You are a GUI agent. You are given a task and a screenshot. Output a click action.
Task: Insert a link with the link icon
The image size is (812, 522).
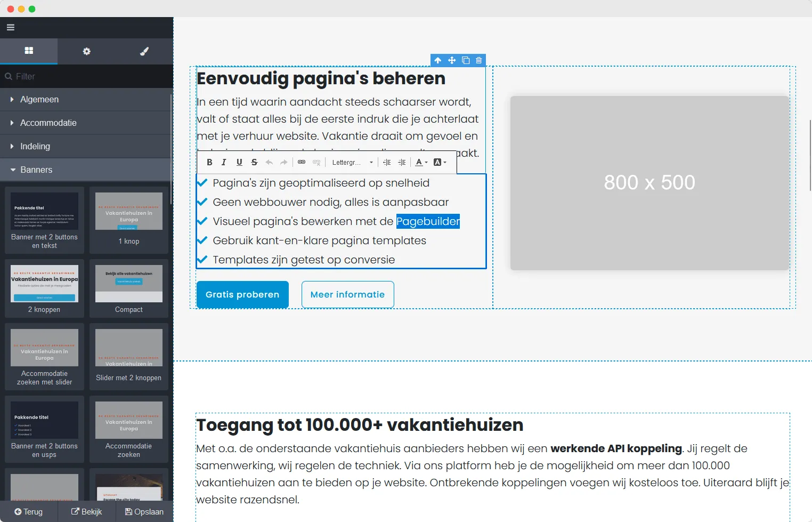302,162
